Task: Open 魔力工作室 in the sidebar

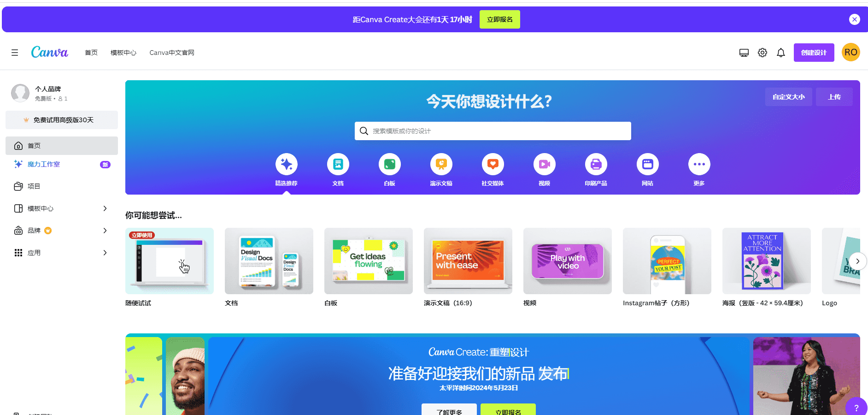Action: click(62, 164)
